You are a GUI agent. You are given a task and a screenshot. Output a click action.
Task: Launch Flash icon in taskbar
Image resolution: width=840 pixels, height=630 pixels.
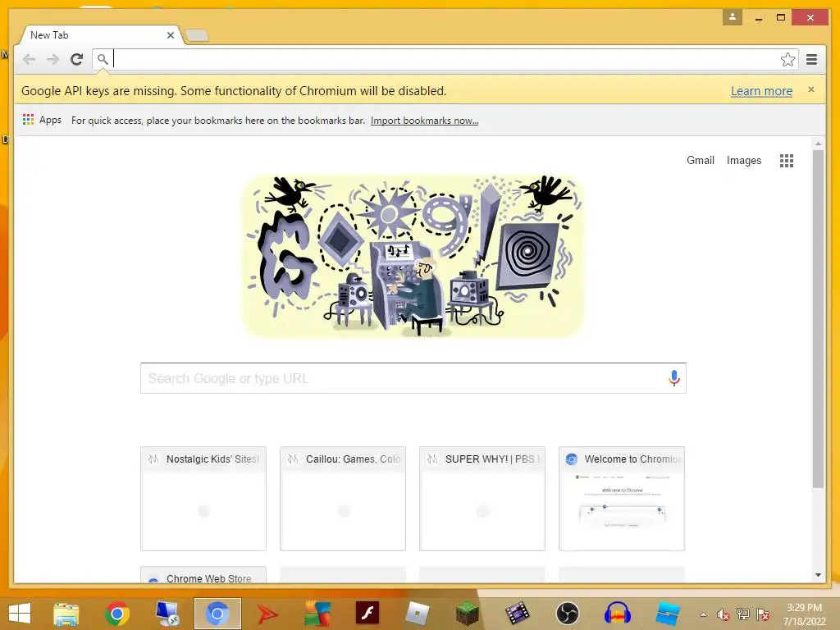367,613
